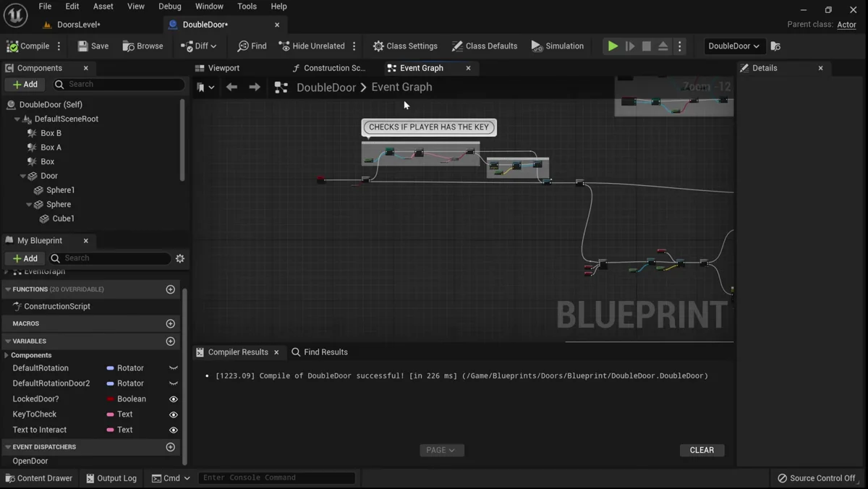Viewport: 868px width, 489px height.
Task: Collapse the Door component node
Action: [22, 176]
